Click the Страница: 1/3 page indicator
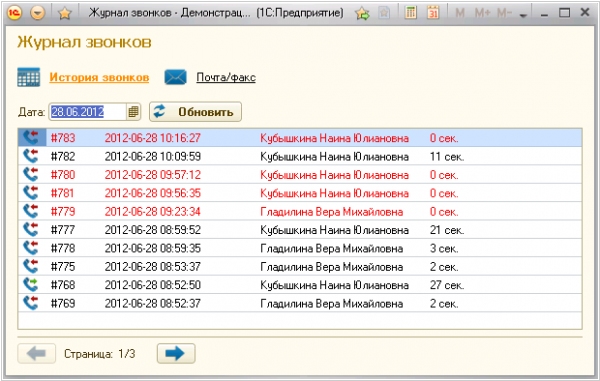The width and height of the screenshot is (600, 381). [99, 353]
